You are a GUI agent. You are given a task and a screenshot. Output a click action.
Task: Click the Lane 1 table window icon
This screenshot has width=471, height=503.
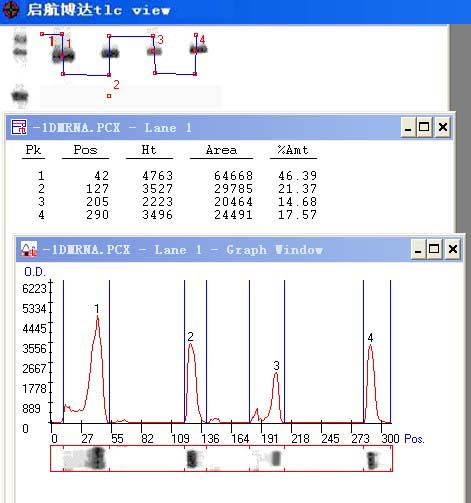click(19, 127)
